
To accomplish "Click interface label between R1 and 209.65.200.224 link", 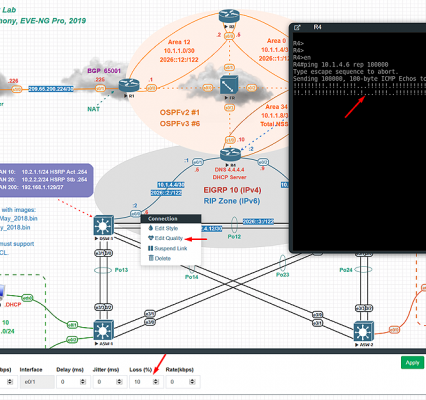I will click(x=100, y=88).
